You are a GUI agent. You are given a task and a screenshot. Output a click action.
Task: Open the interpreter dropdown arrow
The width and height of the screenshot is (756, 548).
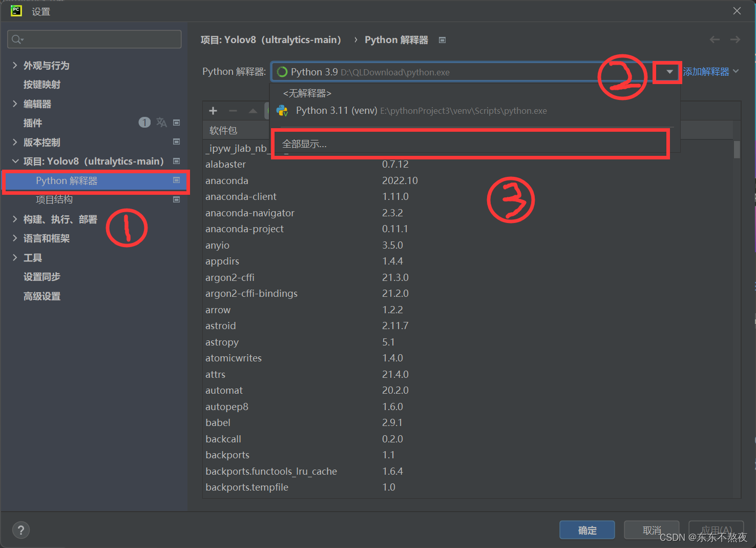tap(669, 72)
